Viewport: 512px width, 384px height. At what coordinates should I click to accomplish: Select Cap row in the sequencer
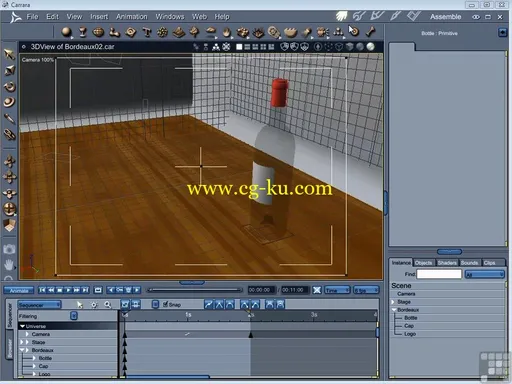click(x=68, y=366)
